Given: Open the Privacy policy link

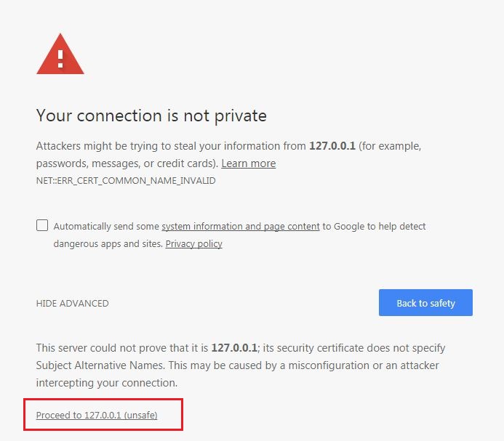Looking at the screenshot, I should (x=193, y=243).
